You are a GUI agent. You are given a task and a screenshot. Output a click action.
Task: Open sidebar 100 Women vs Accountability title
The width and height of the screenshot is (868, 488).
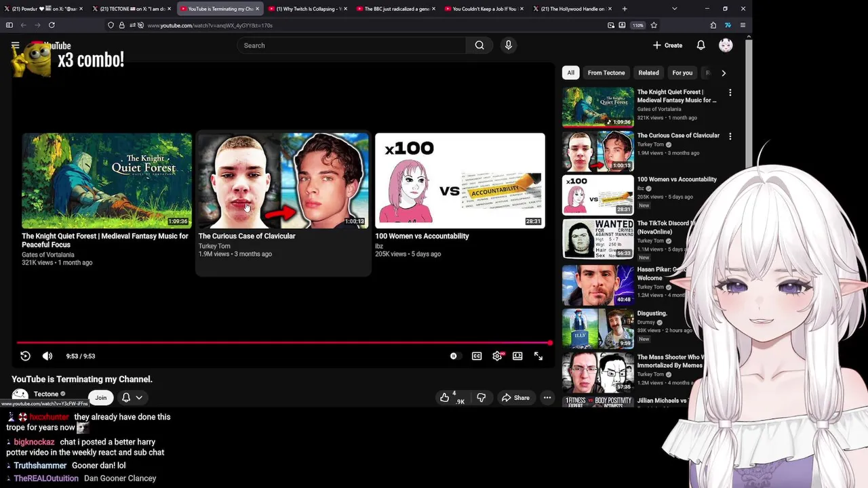677,180
